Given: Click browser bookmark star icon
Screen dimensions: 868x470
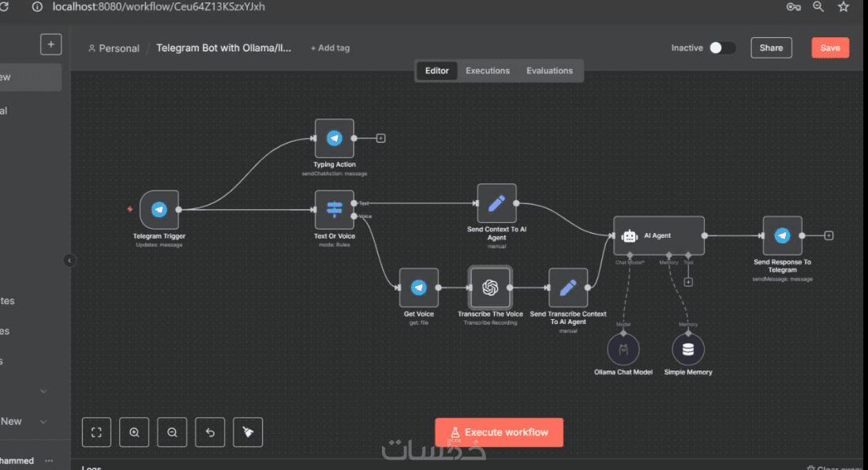Looking at the screenshot, I should point(843,6).
